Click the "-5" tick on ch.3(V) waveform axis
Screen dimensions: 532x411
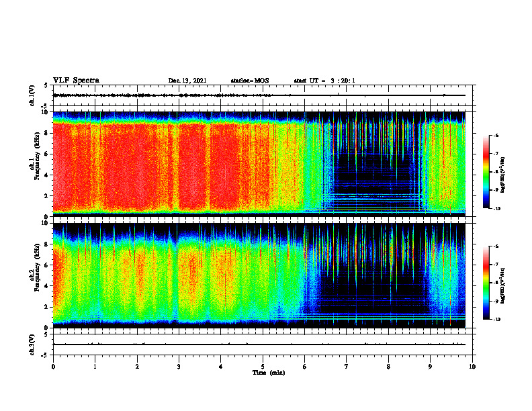click(x=45, y=355)
